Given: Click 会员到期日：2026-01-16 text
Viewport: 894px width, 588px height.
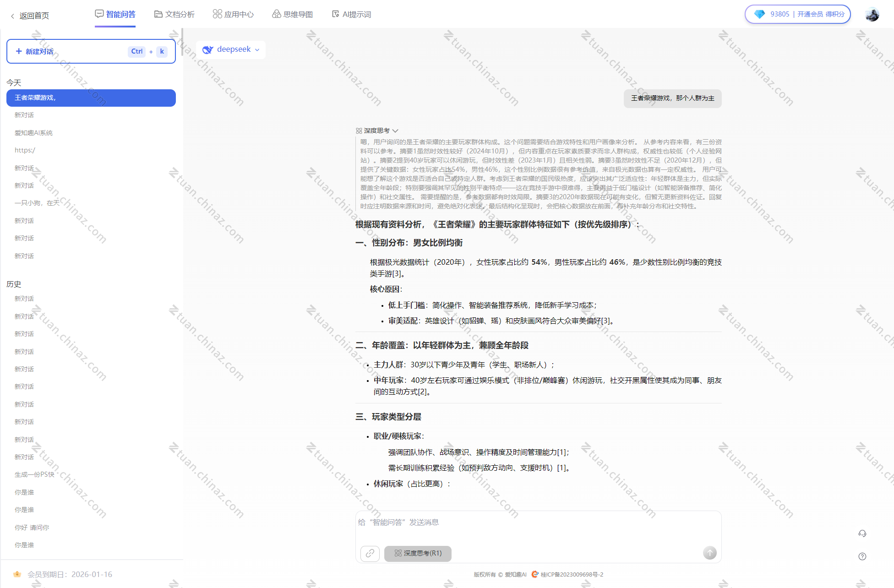Looking at the screenshot, I should 70,574.
